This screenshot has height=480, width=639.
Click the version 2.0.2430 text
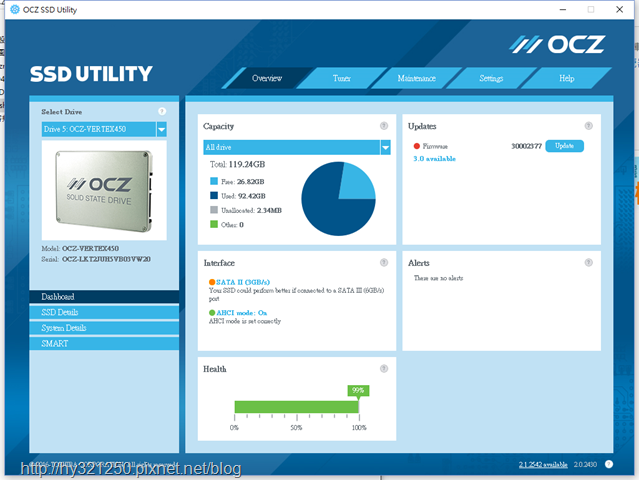coord(585,465)
